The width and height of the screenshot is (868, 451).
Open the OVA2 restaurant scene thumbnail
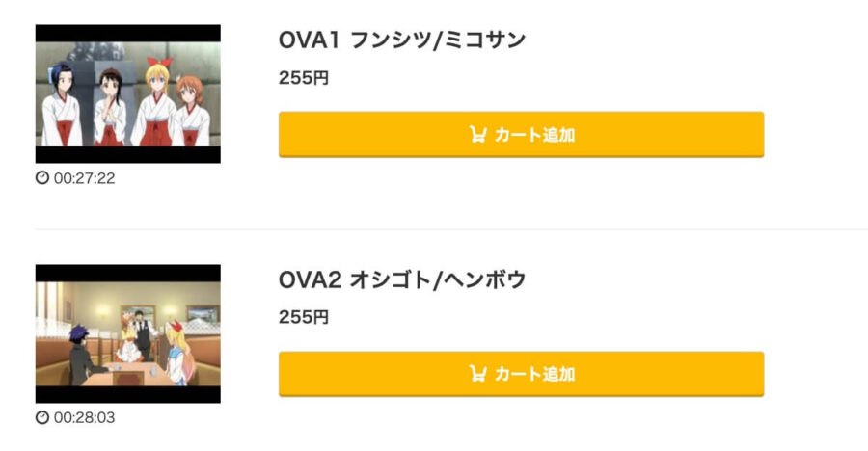click(128, 333)
